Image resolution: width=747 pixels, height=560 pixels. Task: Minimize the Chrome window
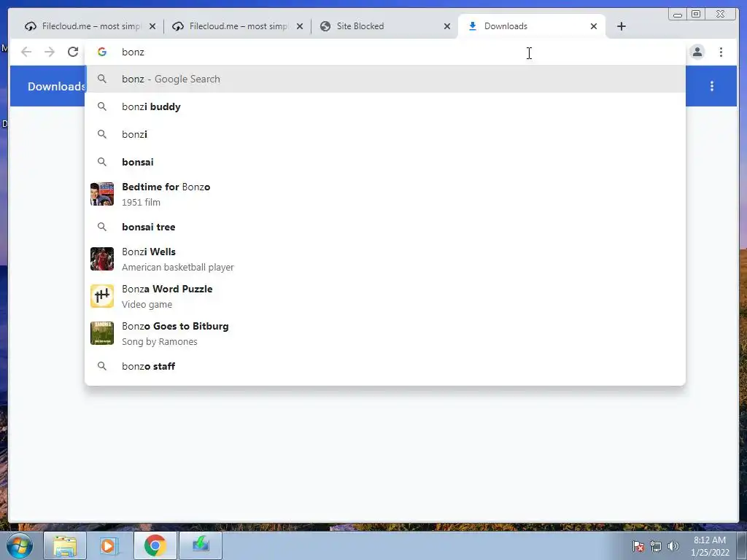click(x=678, y=15)
